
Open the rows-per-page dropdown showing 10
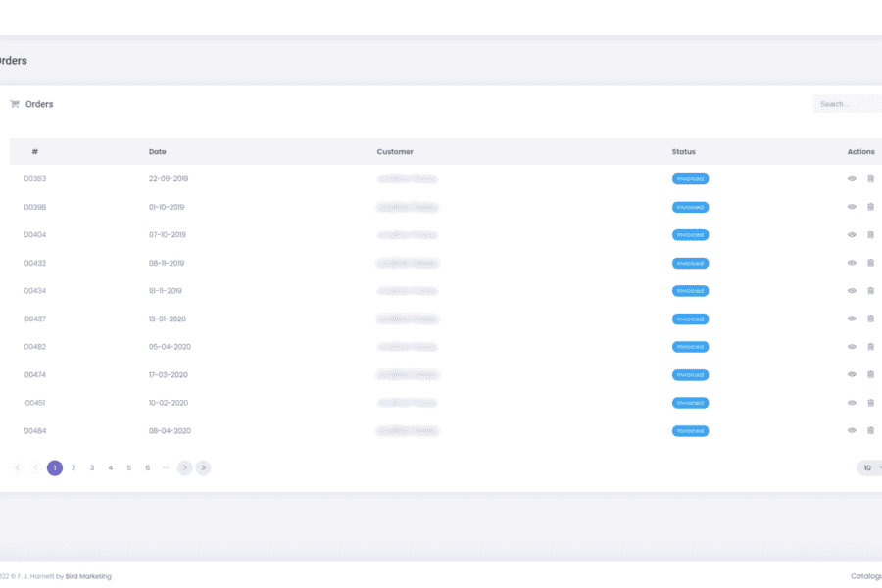point(869,468)
